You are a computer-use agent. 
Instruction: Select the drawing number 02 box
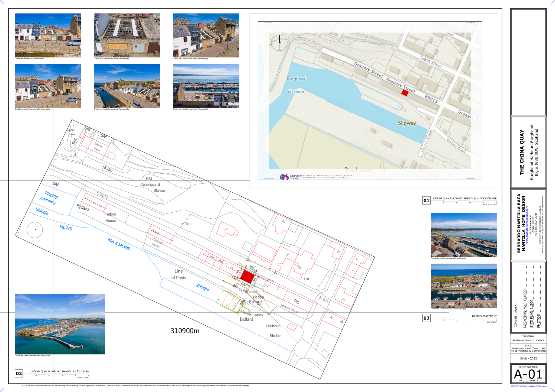coord(19,373)
